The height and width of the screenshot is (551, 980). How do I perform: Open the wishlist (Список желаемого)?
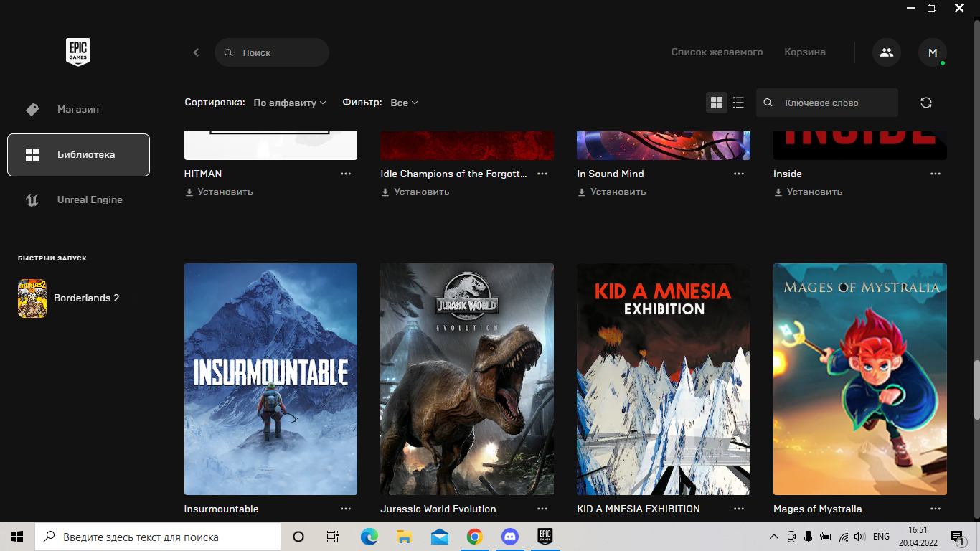[717, 52]
